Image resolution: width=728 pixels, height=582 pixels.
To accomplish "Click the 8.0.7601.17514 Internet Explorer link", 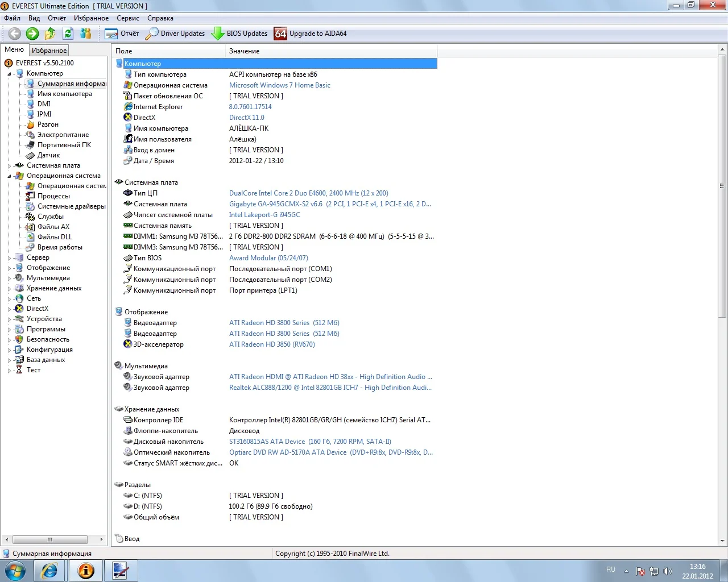I will point(250,107).
